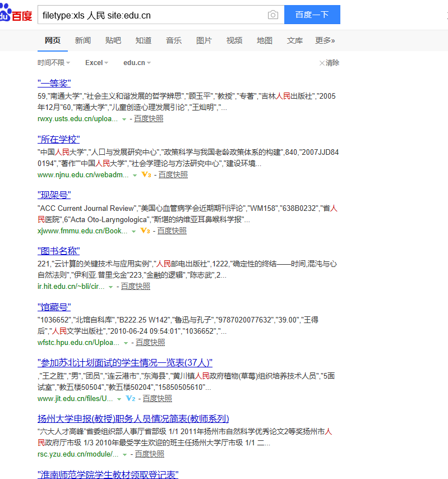This screenshot has height=479, width=448.
Task: Switch to the 新闻 tab
Action: (x=83, y=40)
